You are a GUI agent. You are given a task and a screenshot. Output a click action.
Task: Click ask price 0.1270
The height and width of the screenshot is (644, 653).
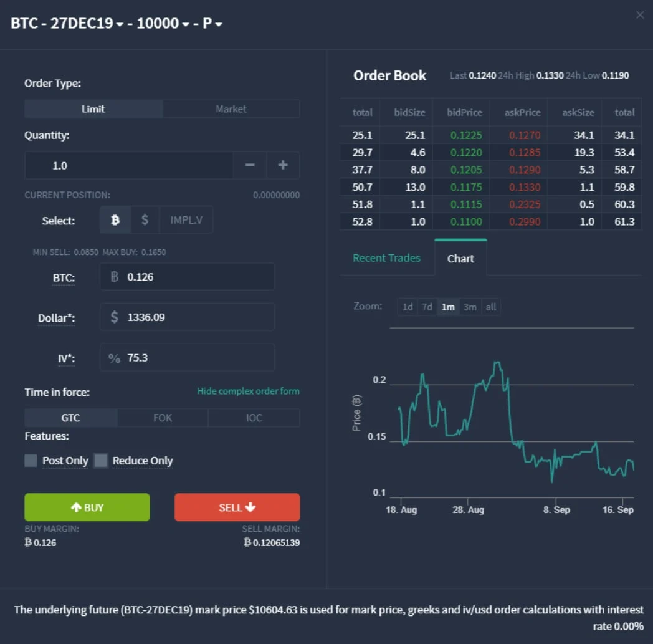click(x=525, y=135)
